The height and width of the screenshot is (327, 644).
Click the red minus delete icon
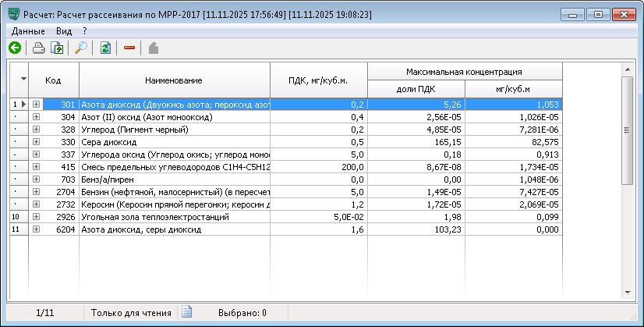coord(129,48)
